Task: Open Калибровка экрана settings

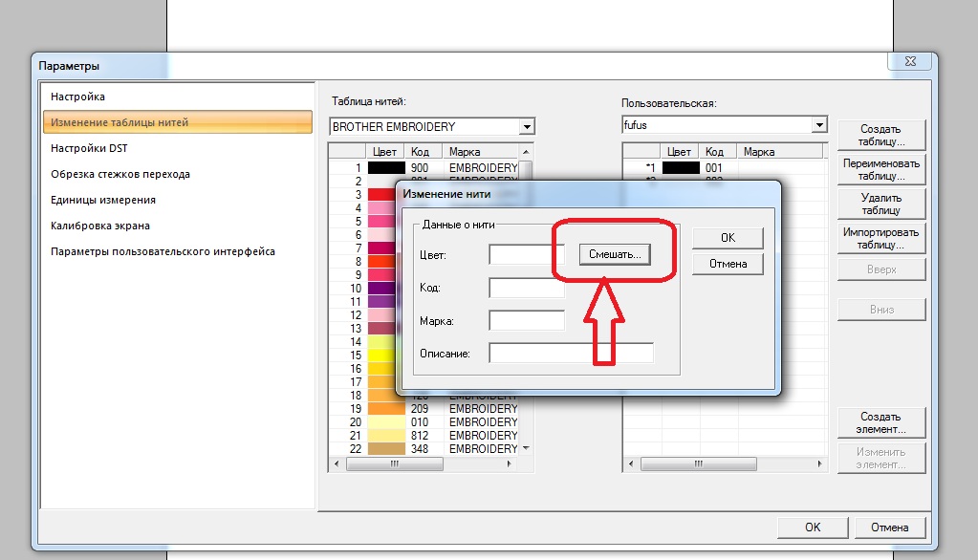Action: coord(100,226)
